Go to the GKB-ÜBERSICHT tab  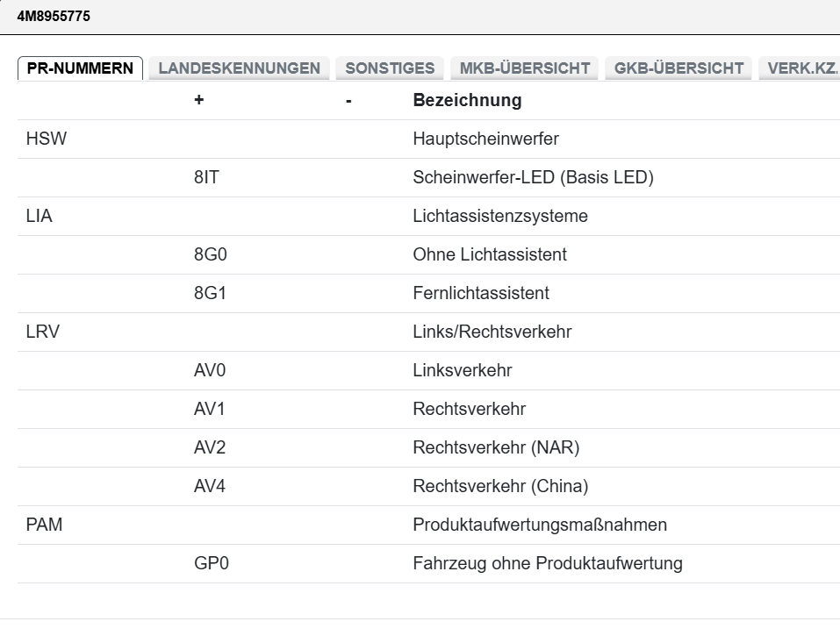(x=678, y=68)
